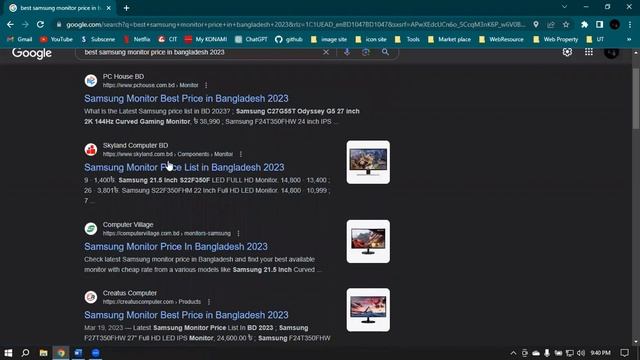The width and height of the screenshot is (640, 360).
Task: Open the Extensions puzzle icon
Action: point(584,24)
